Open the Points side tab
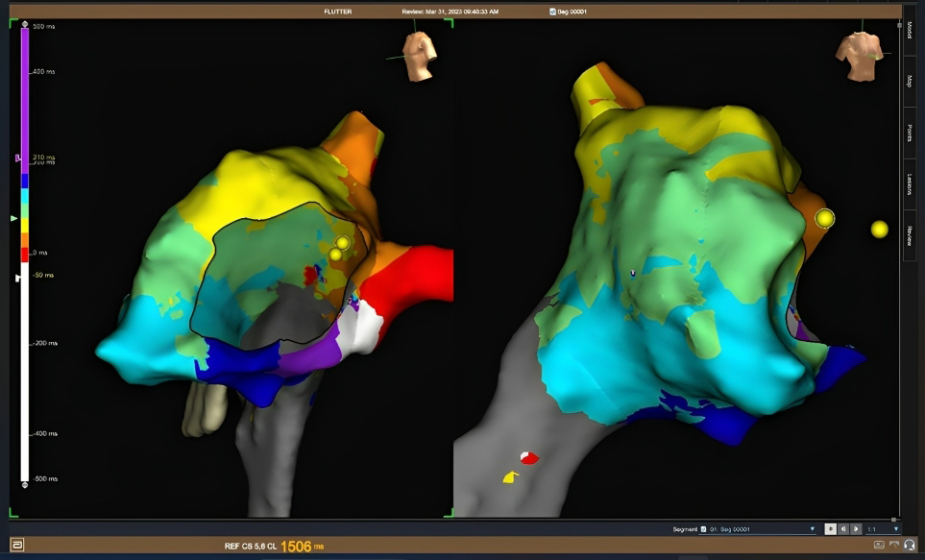 point(910,133)
